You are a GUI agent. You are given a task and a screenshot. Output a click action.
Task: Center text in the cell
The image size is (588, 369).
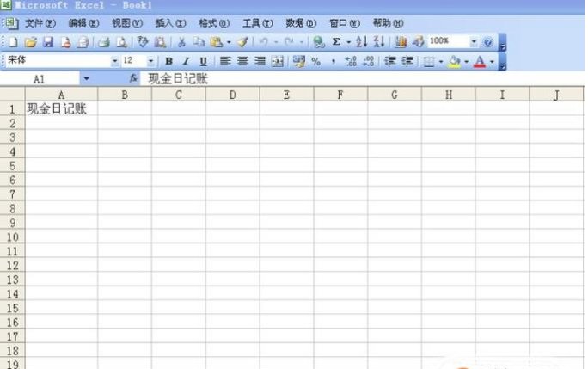[x=242, y=61]
